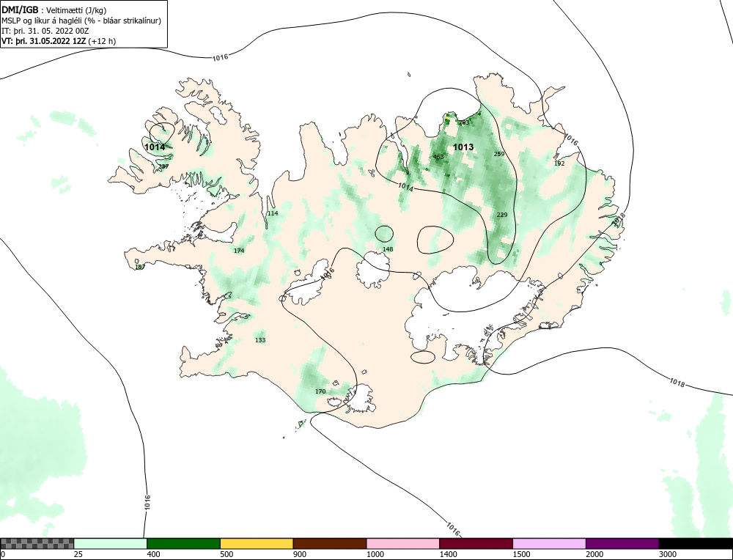733x560 pixels.
Task: Click the legend number "1400"
Action: [x=449, y=555]
